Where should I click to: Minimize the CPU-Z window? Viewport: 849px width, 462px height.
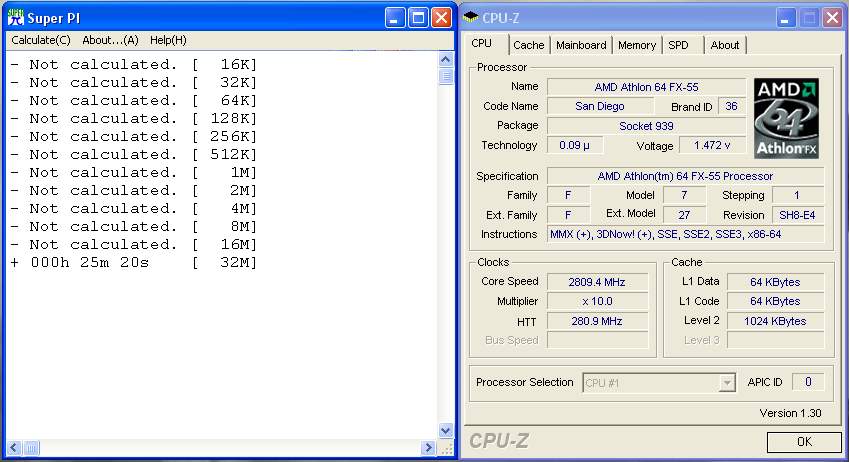pos(785,18)
